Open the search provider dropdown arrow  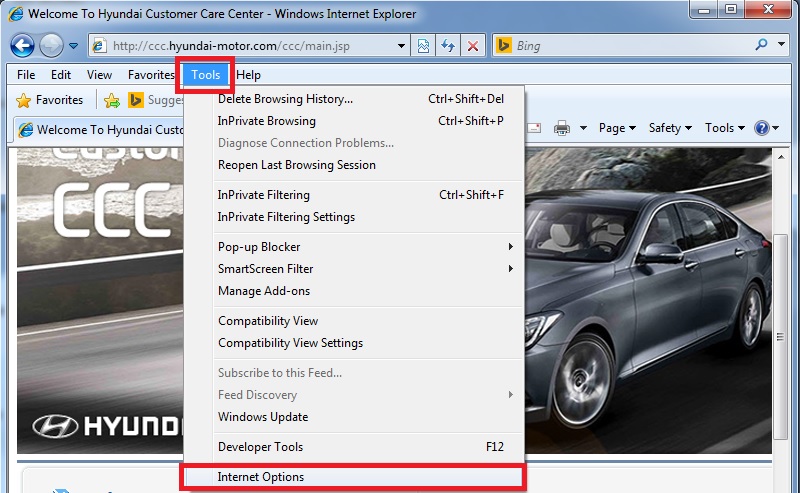tap(781, 44)
